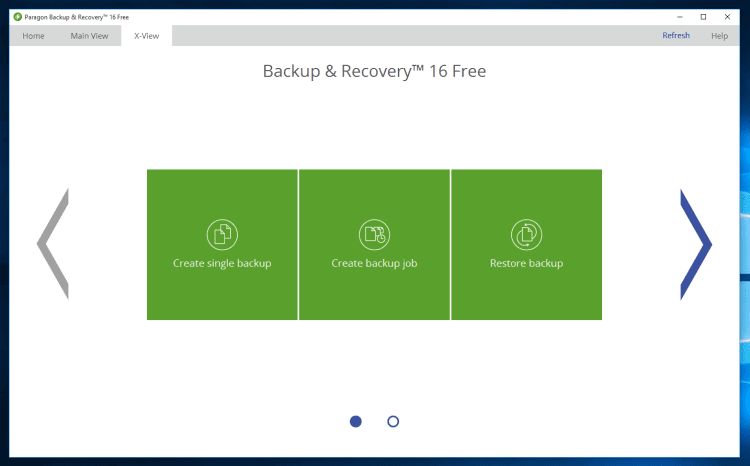Open the Help menu
The height and width of the screenshot is (466, 750).
719,36
